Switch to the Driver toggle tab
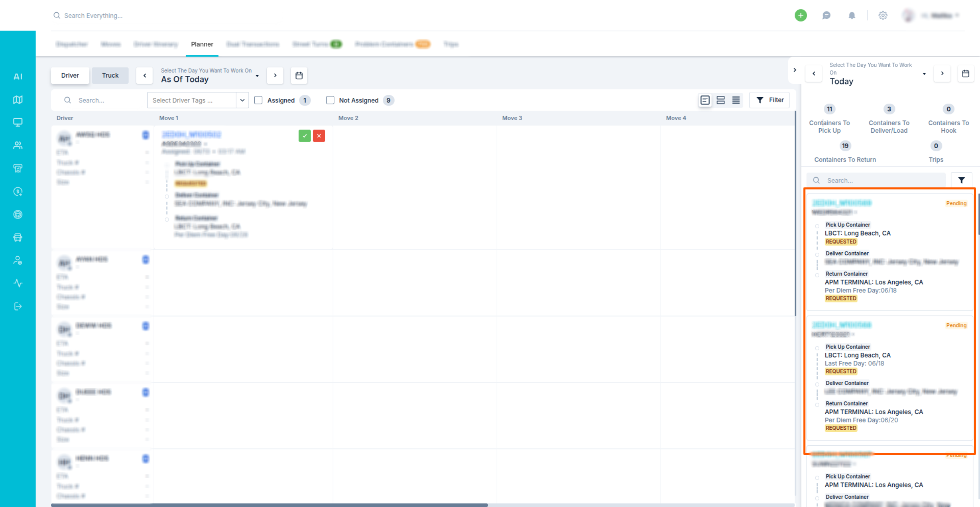This screenshot has width=980, height=507. pyautogui.click(x=70, y=76)
